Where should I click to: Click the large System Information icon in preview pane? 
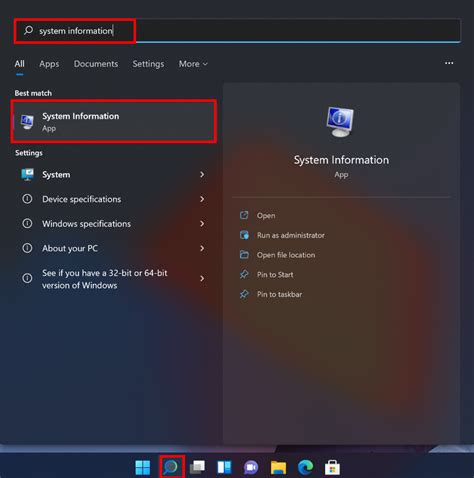[x=340, y=122]
